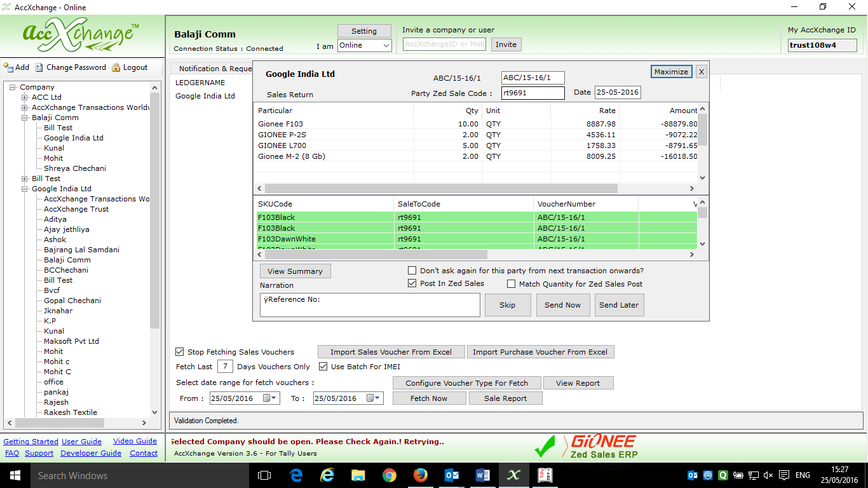The height and width of the screenshot is (488, 868).
Task: Launch Internet Explorer from the taskbar
Action: (327, 475)
